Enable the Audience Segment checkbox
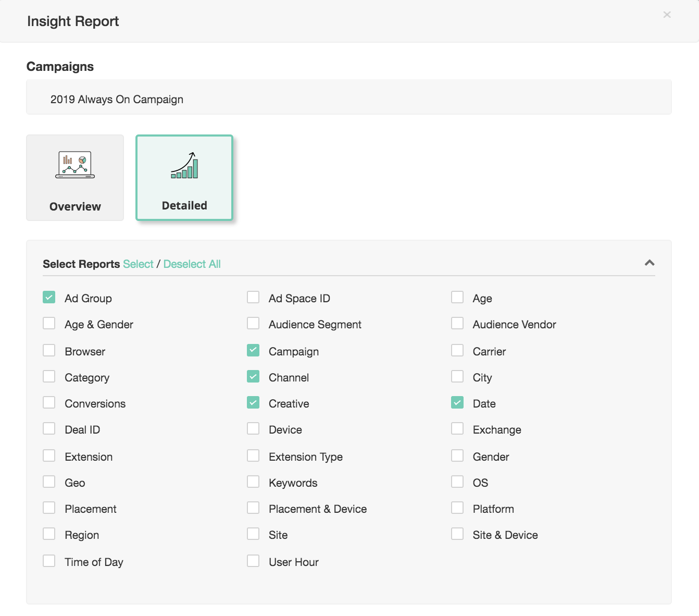The image size is (699, 616). [253, 324]
